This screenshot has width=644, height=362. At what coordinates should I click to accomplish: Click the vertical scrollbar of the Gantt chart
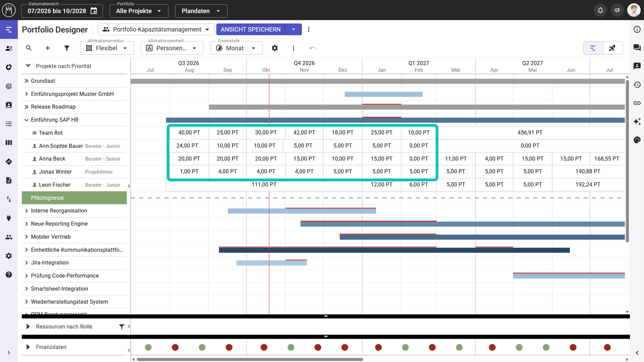pos(627,161)
